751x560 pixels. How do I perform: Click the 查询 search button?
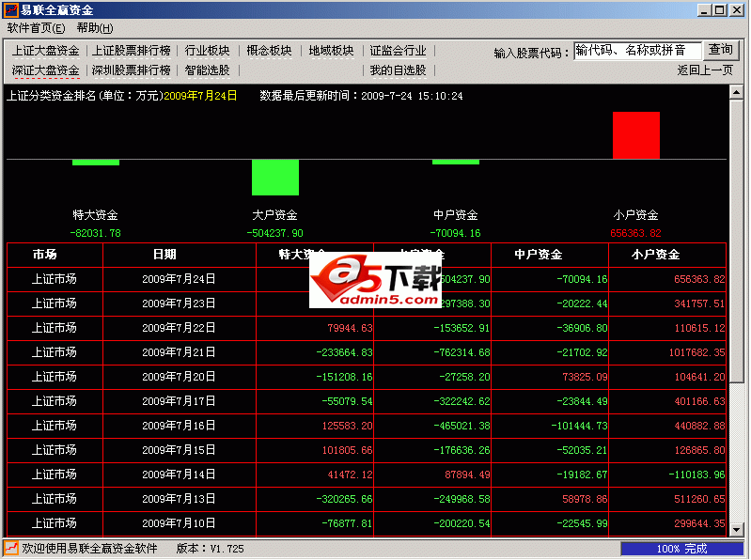pos(721,50)
